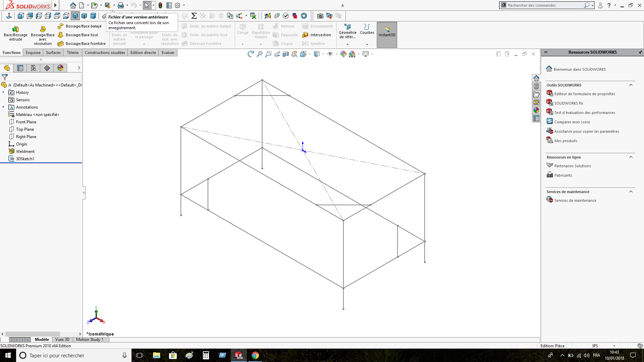Click the SOLIDWORKS Rx link
The width and height of the screenshot is (644, 362).
tap(569, 103)
